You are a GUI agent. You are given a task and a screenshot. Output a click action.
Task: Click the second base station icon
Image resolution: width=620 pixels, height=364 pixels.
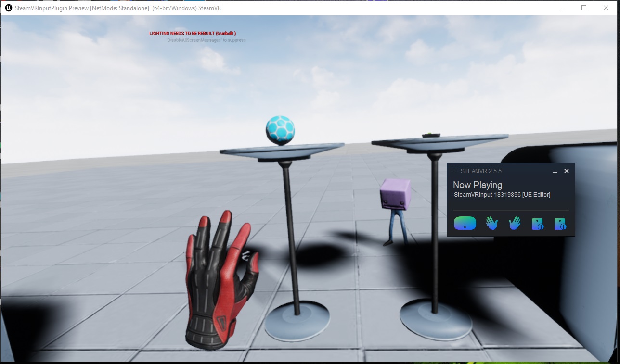(x=560, y=224)
